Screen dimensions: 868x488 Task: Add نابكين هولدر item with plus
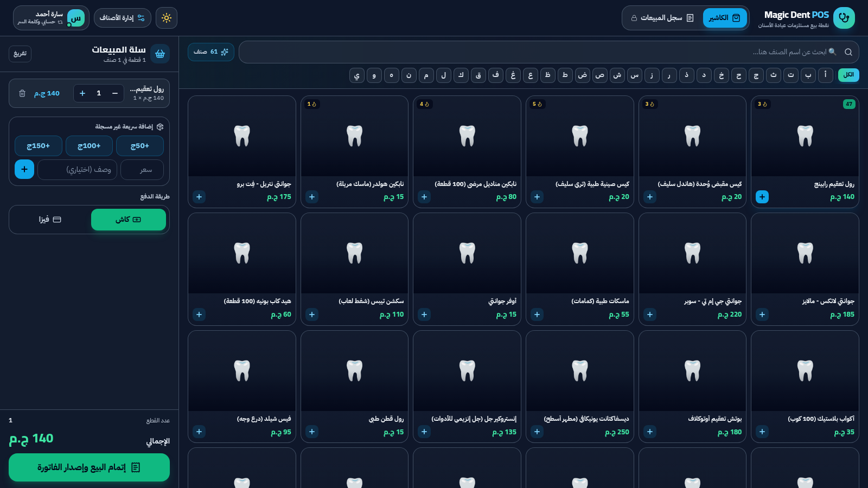tap(312, 197)
